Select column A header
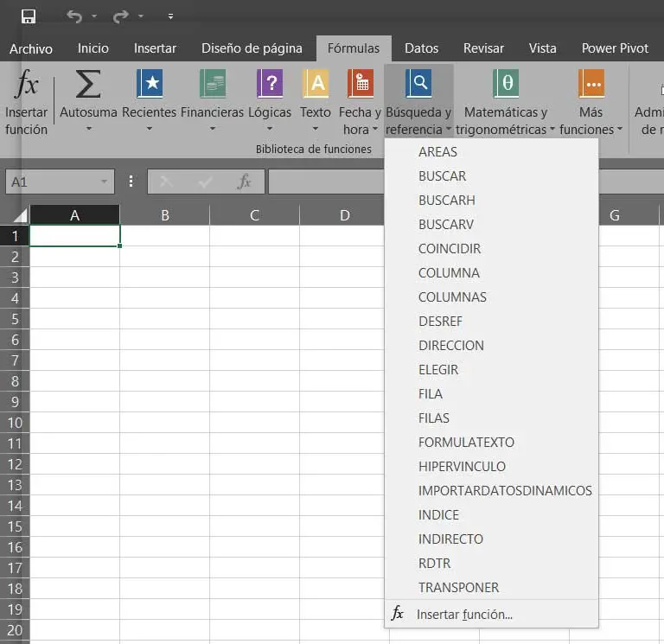This screenshot has height=644, width=664. (75, 215)
